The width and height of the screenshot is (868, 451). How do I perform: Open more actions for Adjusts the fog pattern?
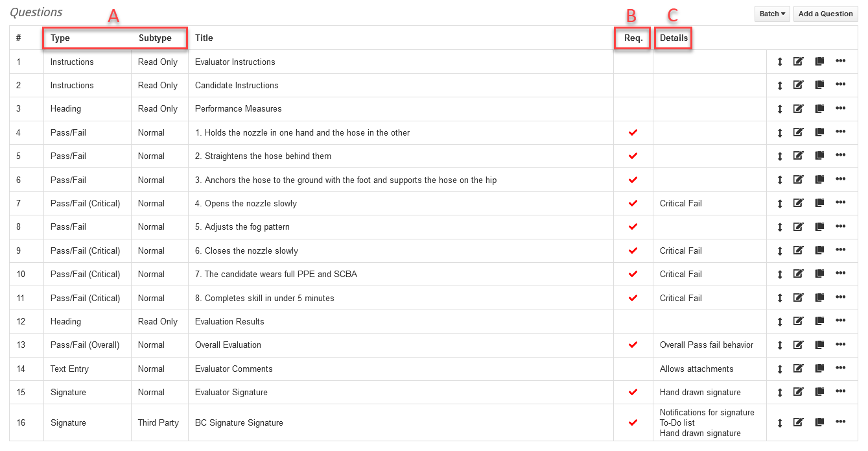tap(841, 226)
